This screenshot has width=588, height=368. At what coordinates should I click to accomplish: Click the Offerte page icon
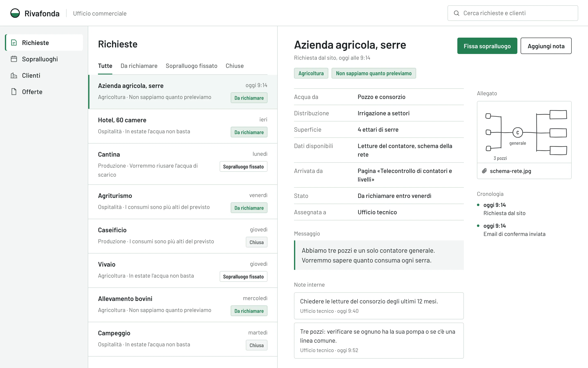14,92
